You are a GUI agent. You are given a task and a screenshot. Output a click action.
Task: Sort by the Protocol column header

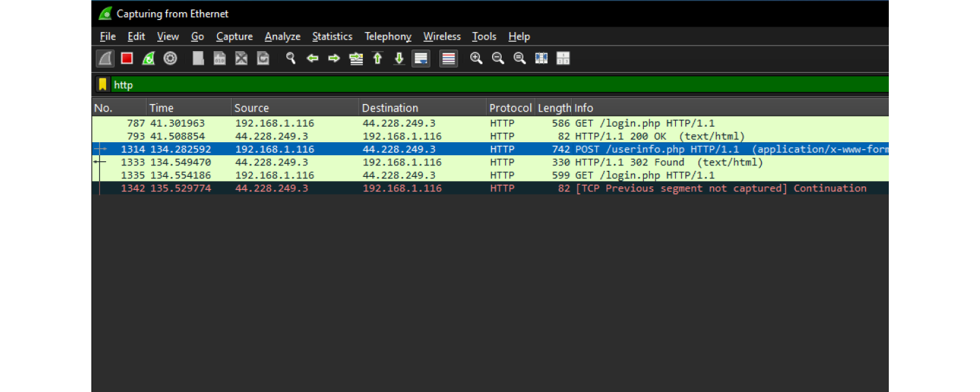tap(510, 108)
